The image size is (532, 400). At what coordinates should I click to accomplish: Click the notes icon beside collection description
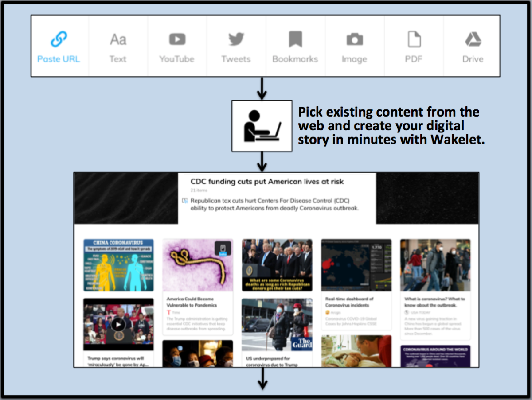pyautogui.click(x=185, y=201)
